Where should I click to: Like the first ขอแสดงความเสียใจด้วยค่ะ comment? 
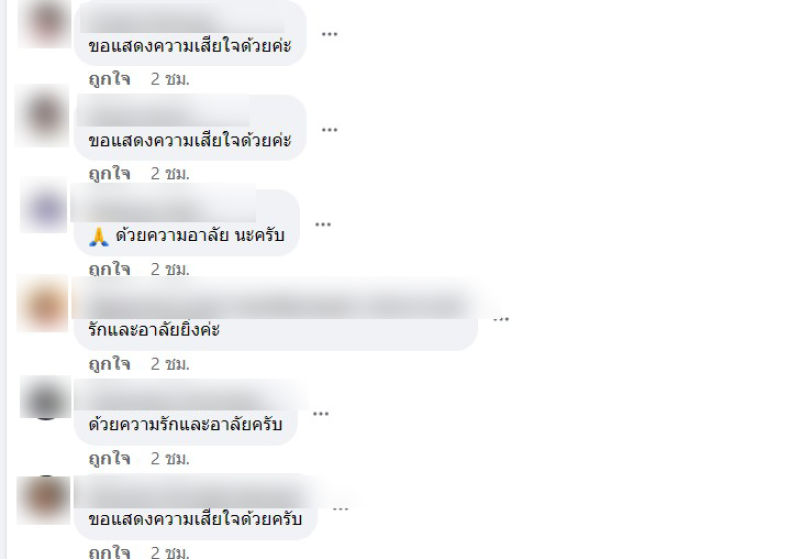(109, 79)
